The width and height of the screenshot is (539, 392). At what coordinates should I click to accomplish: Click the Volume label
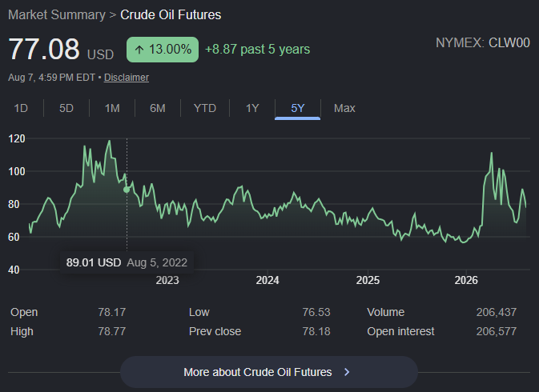386,312
